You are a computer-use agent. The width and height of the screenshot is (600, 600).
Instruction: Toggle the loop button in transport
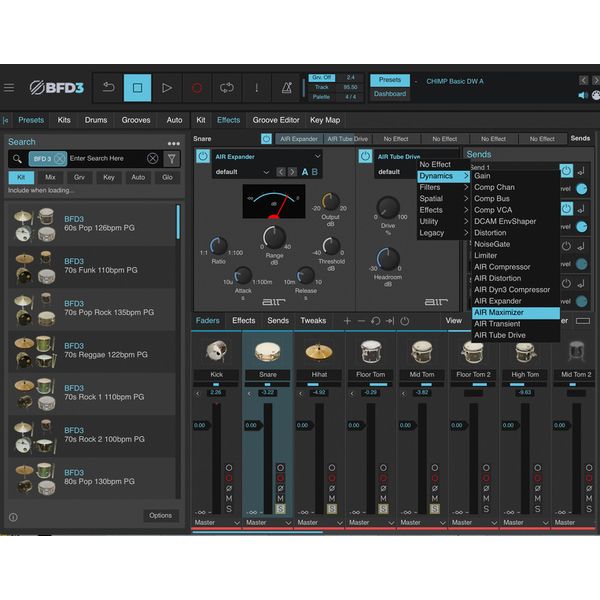coord(227,88)
